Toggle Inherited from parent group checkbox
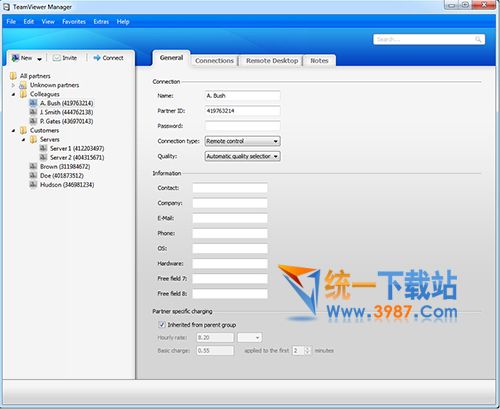The image size is (500, 409). click(x=162, y=324)
